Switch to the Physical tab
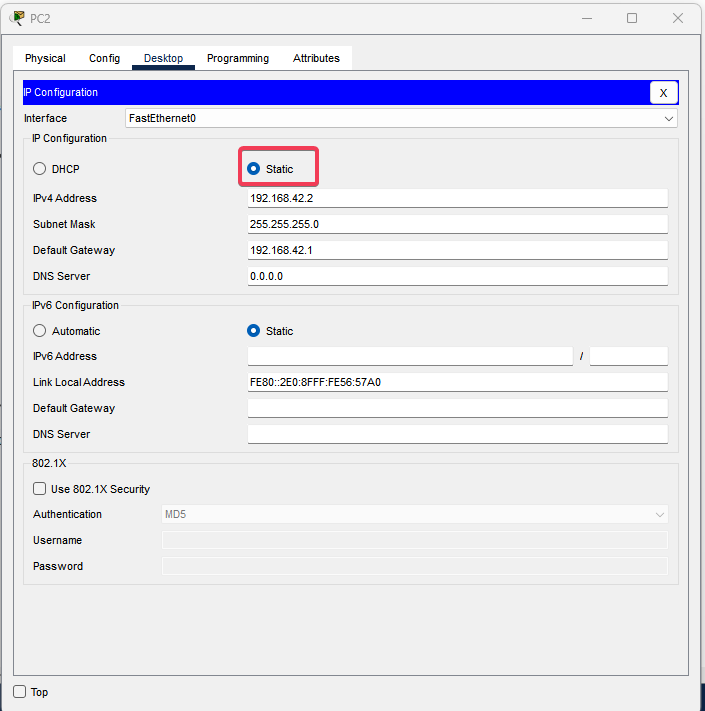This screenshot has width=705, height=711. point(45,58)
